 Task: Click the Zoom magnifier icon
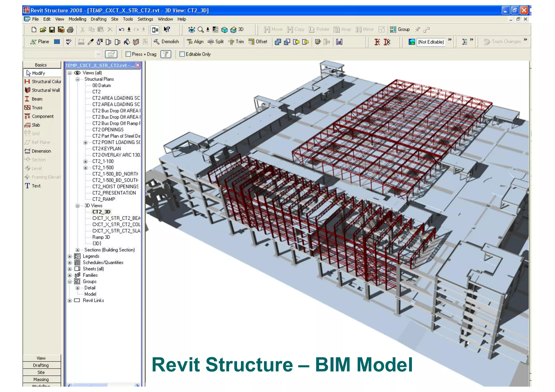201,30
